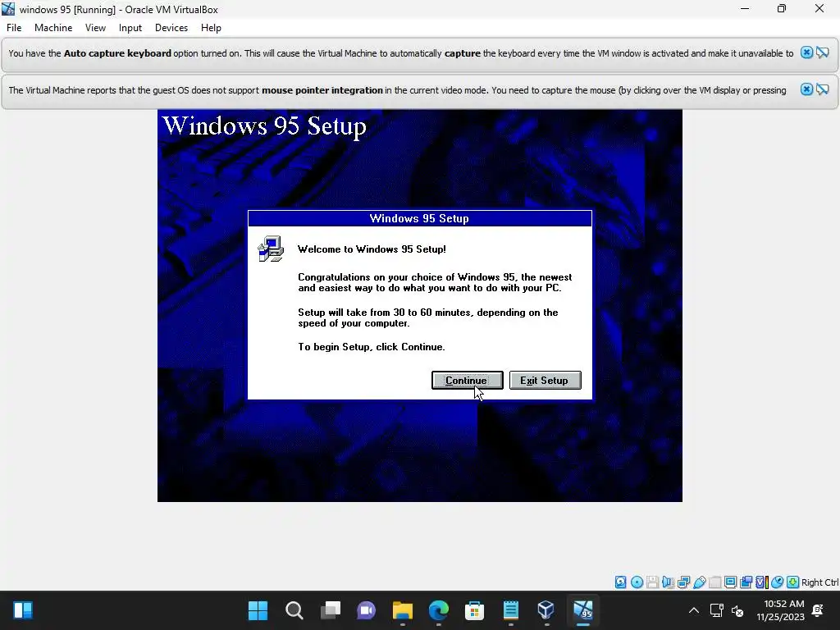
Task: Open the USB devices status icon
Action: coord(699,582)
